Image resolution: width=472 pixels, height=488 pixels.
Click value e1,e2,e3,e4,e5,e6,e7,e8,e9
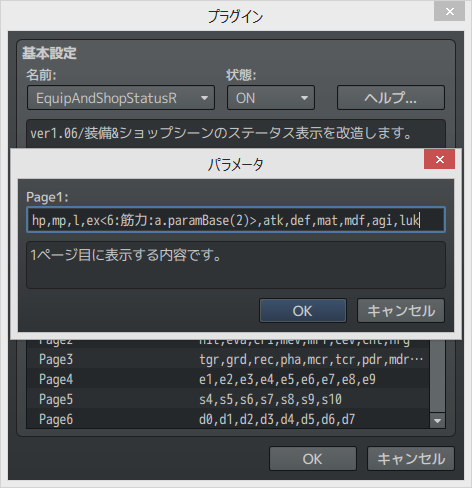[x=287, y=379]
